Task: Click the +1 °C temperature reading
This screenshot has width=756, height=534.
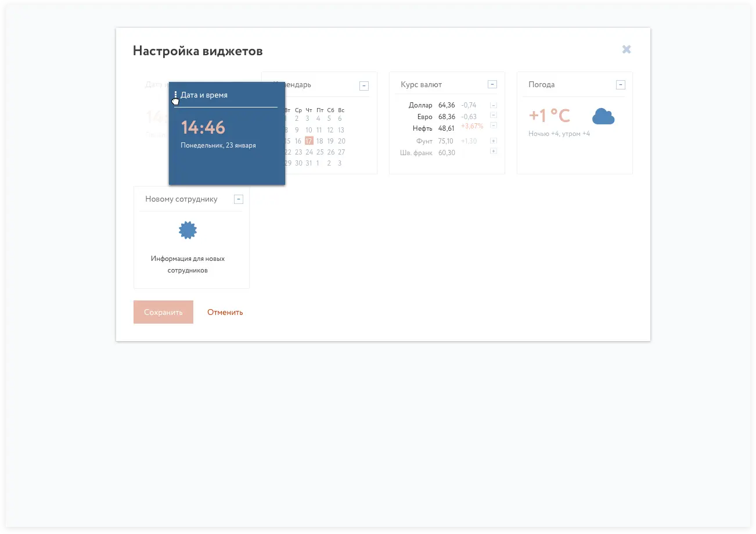Action: click(549, 116)
